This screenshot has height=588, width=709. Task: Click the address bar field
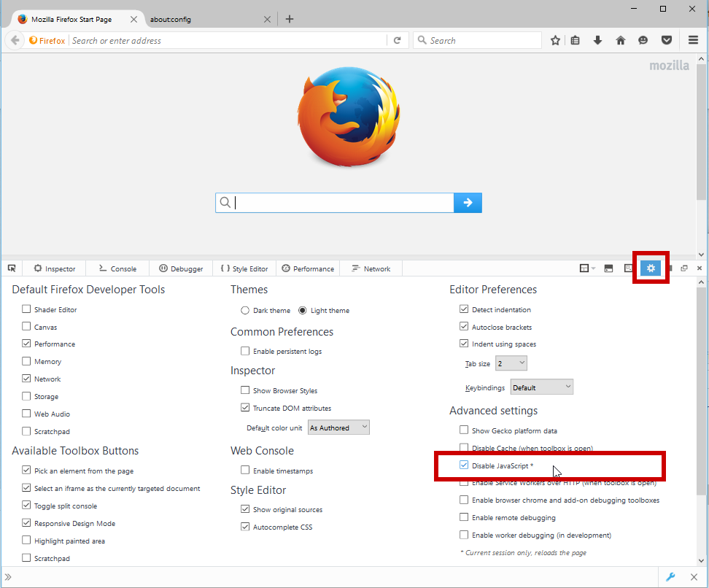coord(228,40)
